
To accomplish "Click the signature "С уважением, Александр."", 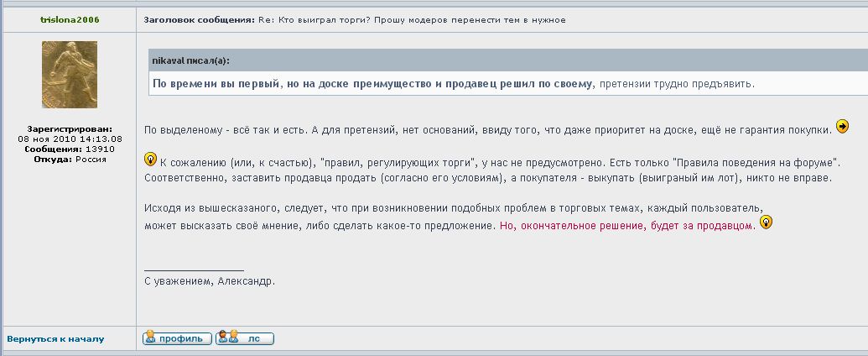I will click(210, 281).
